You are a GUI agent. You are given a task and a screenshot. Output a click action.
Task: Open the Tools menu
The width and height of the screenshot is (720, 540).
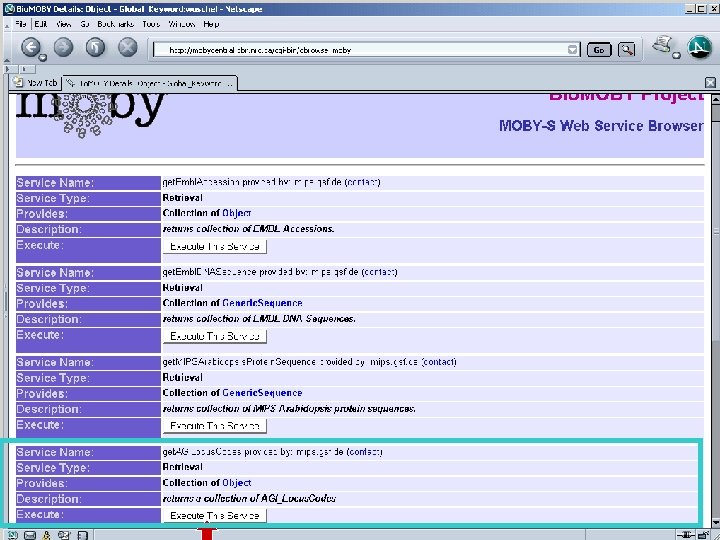151,24
